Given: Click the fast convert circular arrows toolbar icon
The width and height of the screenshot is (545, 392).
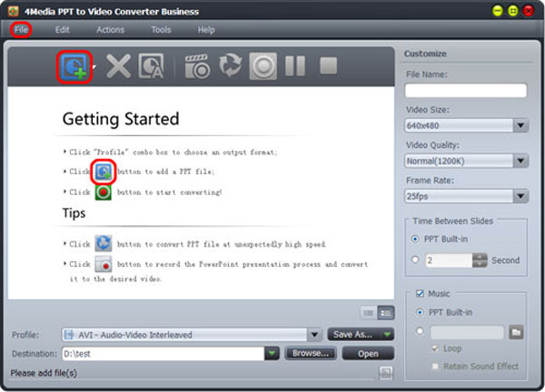Looking at the screenshot, I should pos(230,65).
